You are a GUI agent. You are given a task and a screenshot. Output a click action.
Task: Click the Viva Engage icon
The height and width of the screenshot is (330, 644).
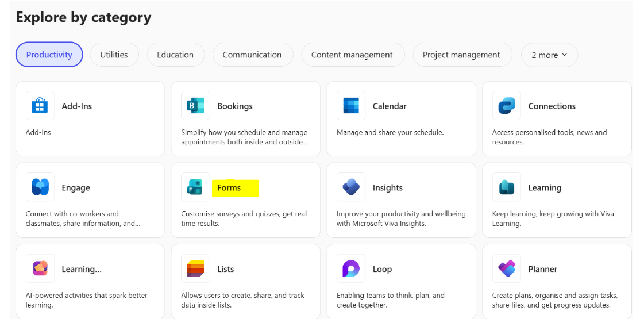40,187
